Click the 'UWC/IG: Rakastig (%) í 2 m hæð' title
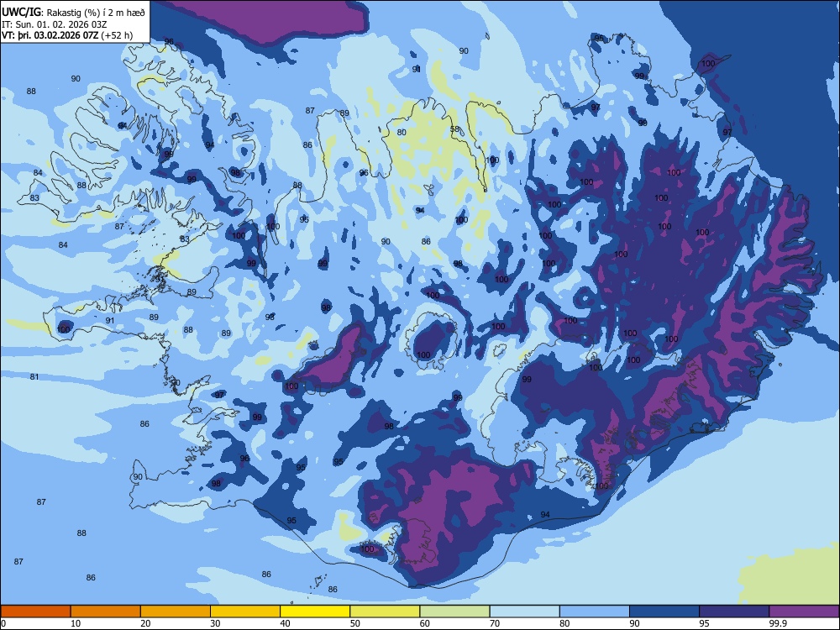 (x=73, y=12)
